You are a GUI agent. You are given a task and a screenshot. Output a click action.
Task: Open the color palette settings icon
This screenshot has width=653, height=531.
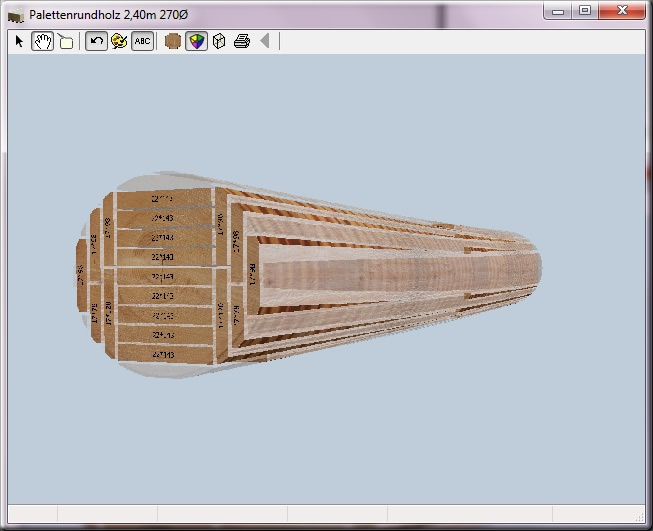119,41
